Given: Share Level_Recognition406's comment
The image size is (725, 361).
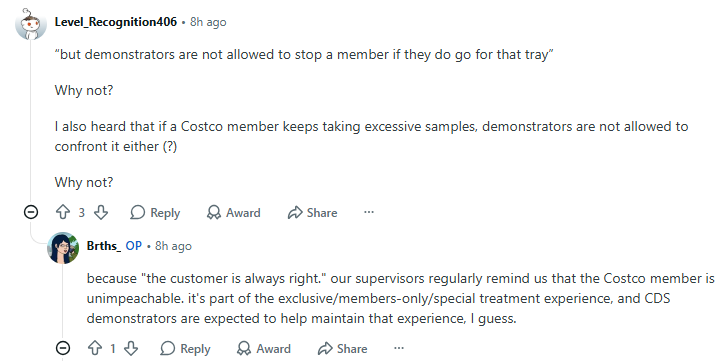Looking at the screenshot, I should (313, 213).
